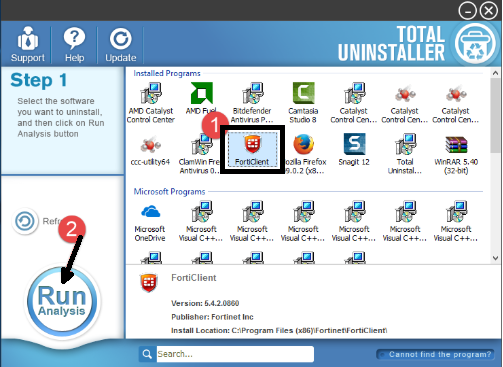This screenshot has width=503, height=367.
Task: Click the magnifier search icon
Action: pos(147,354)
